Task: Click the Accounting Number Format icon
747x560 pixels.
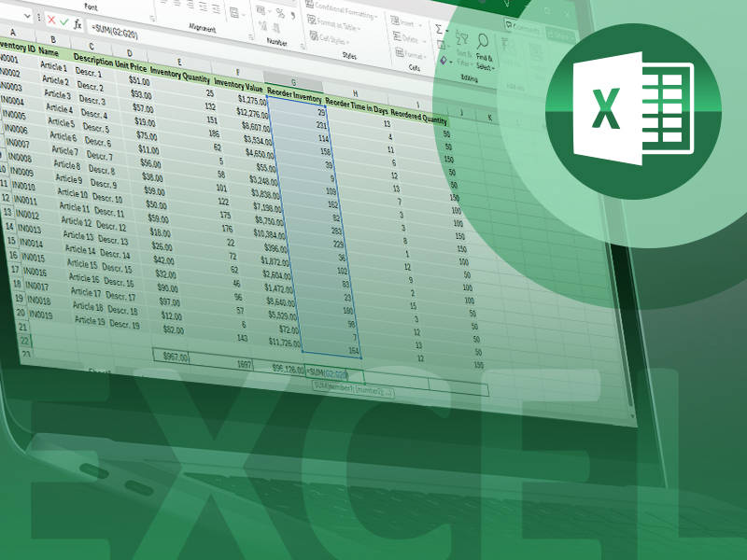Action: coord(261,9)
